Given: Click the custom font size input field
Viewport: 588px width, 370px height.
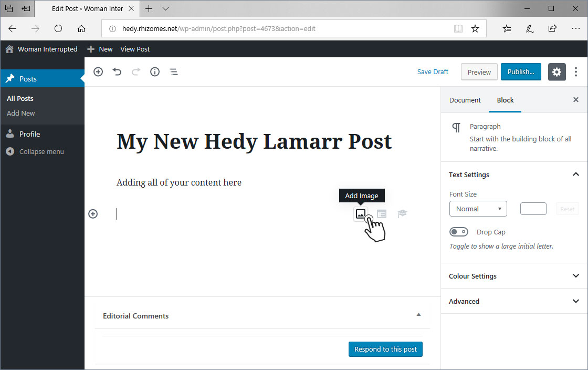Looking at the screenshot, I should coord(533,209).
